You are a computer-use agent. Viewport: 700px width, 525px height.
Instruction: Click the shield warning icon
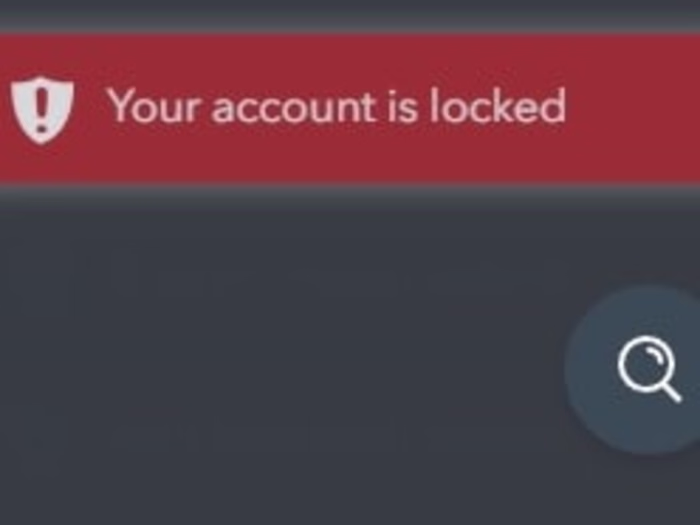42,109
